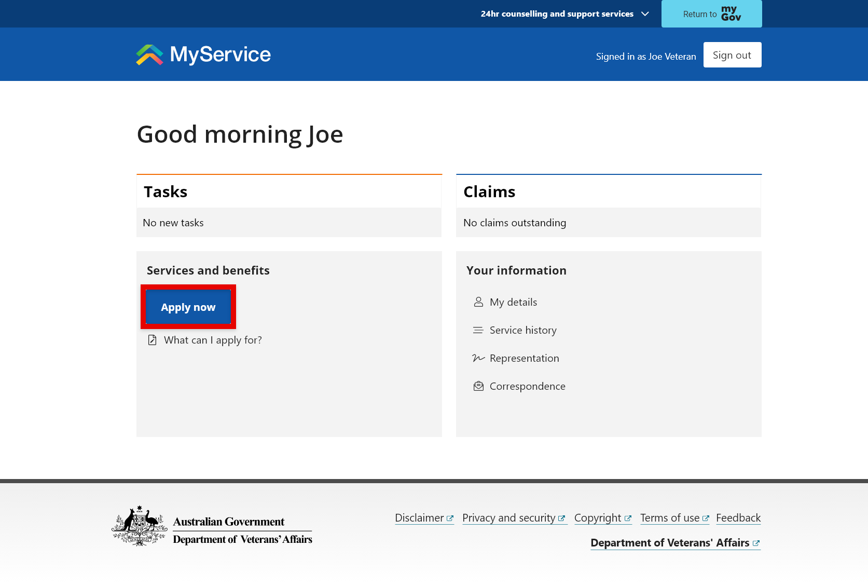Open the What can I apply for link
This screenshot has height=588, width=868.
point(213,340)
